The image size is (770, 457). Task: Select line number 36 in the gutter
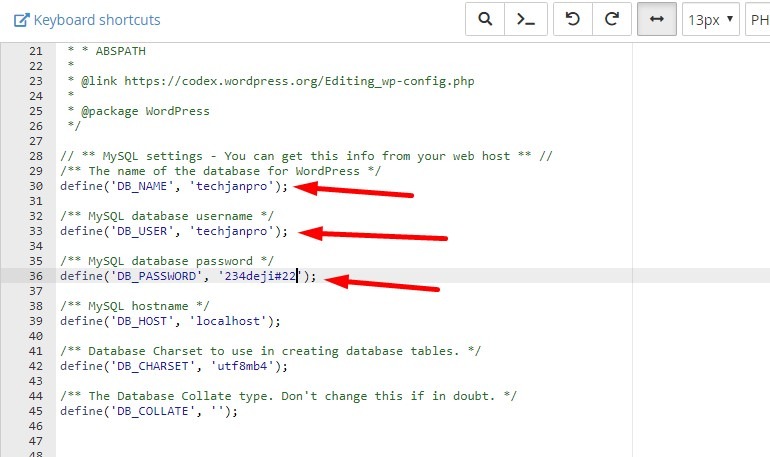pyautogui.click(x=36, y=276)
